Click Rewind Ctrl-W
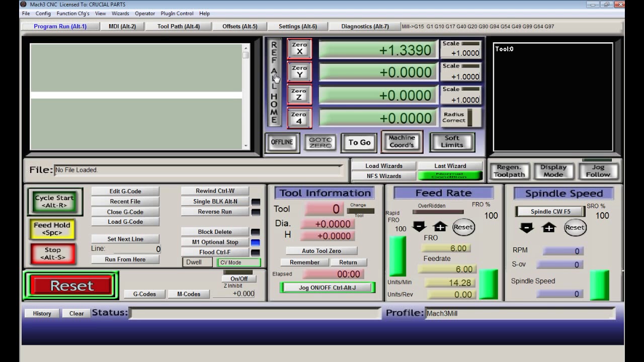Screen dimensions: 644x362 pos(215,191)
